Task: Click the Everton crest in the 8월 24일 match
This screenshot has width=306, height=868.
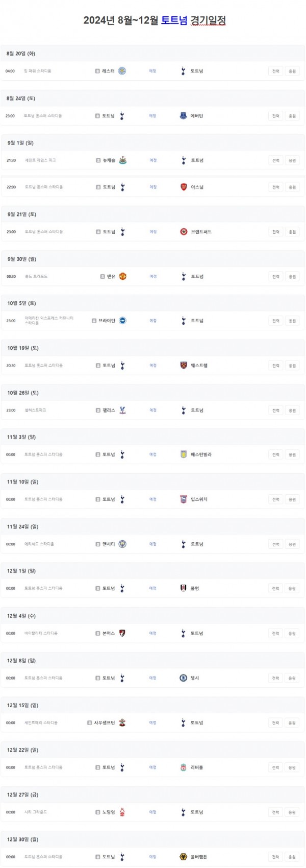Action: (x=184, y=116)
